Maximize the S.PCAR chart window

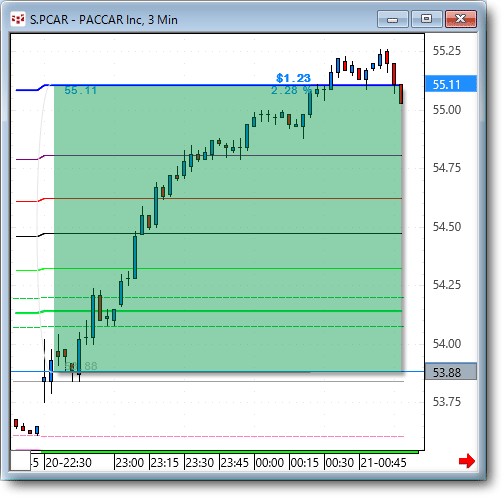pos(427,19)
